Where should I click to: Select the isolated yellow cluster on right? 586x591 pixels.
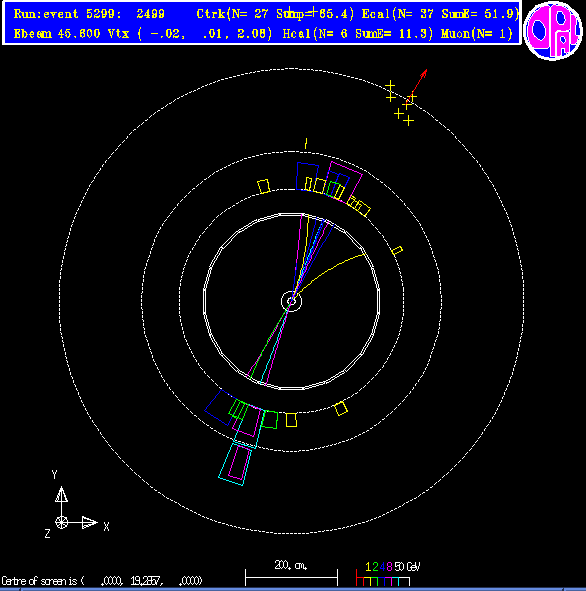[x=397, y=251]
